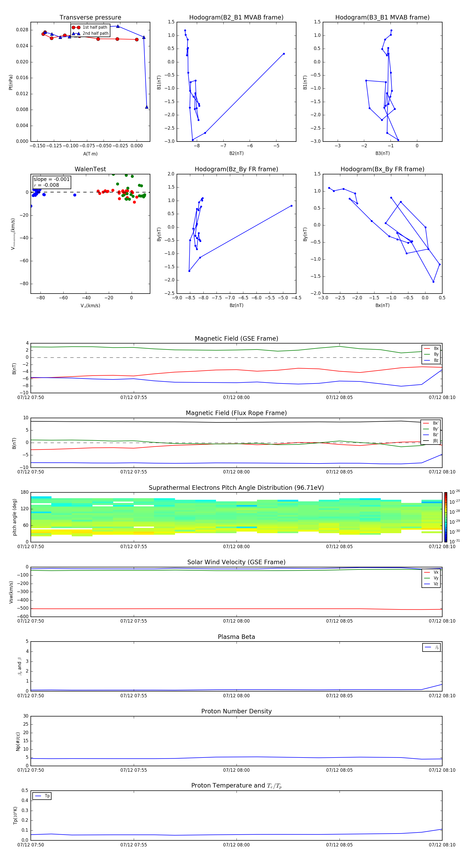
Task: Select the By' entry in Flux Rope legend
Action: click(431, 429)
